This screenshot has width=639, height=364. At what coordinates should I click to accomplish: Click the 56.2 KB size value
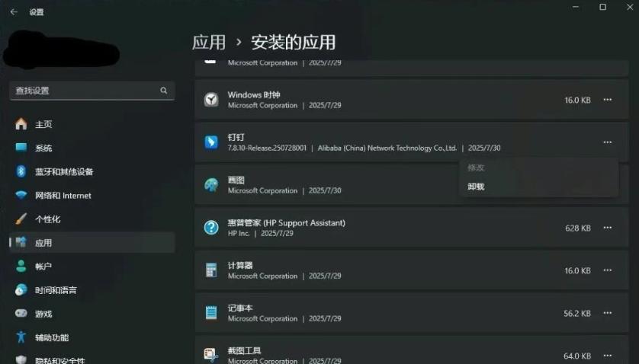577,313
